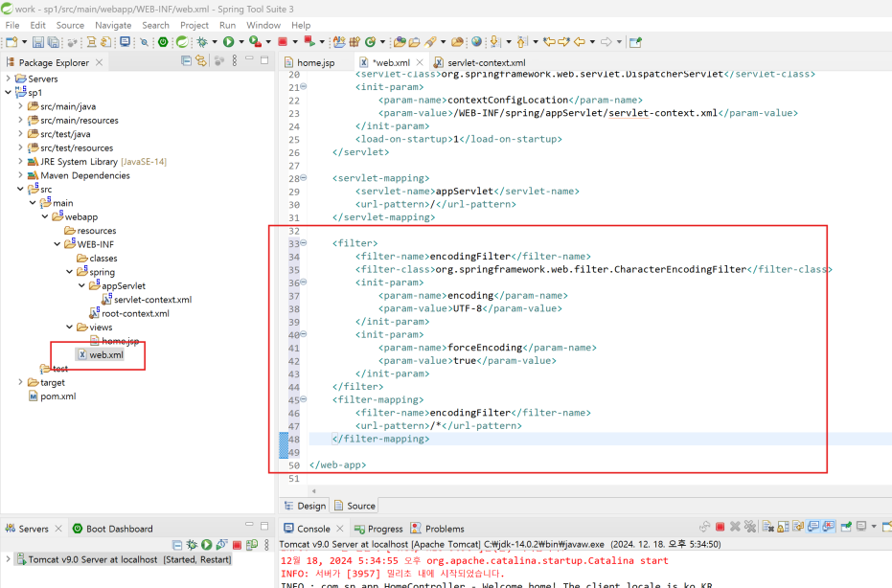Click the Console Terminate red square icon
892x588 pixels.
pyautogui.click(x=720, y=527)
